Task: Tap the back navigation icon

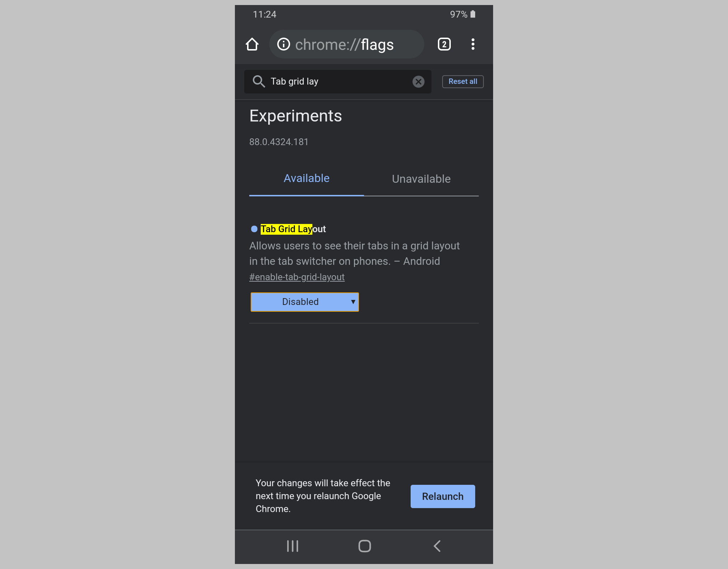Action: click(x=437, y=546)
